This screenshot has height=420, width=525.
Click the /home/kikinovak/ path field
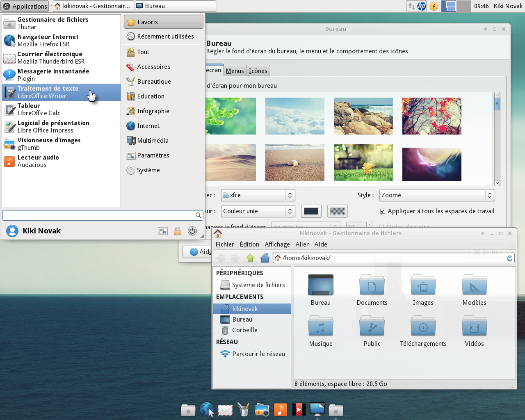point(394,258)
